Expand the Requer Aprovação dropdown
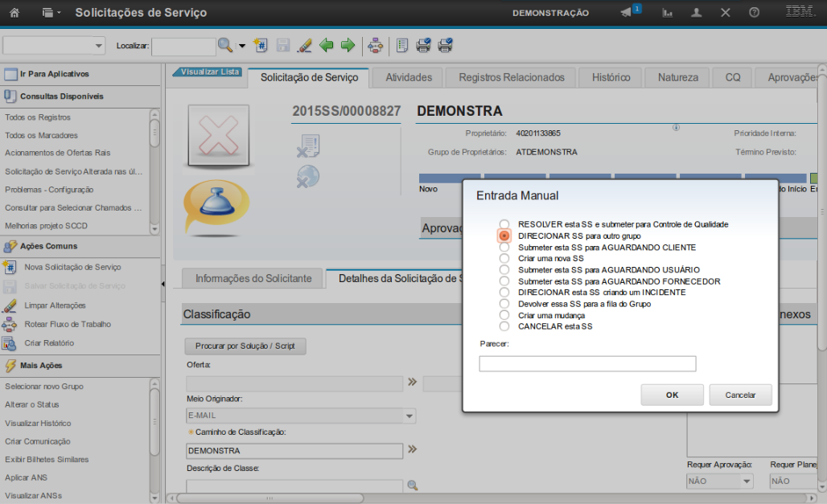Screen dimensions: 827x504 click(x=747, y=481)
